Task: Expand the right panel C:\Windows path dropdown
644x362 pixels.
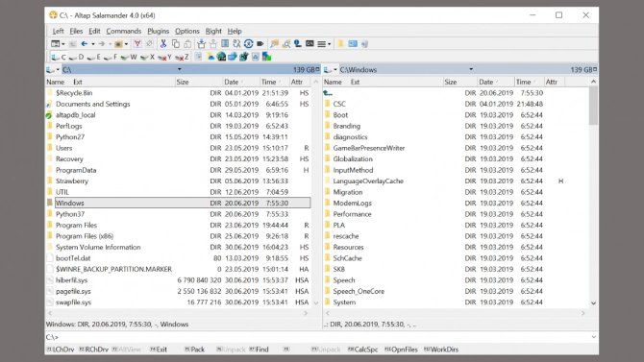Action: (x=471, y=69)
